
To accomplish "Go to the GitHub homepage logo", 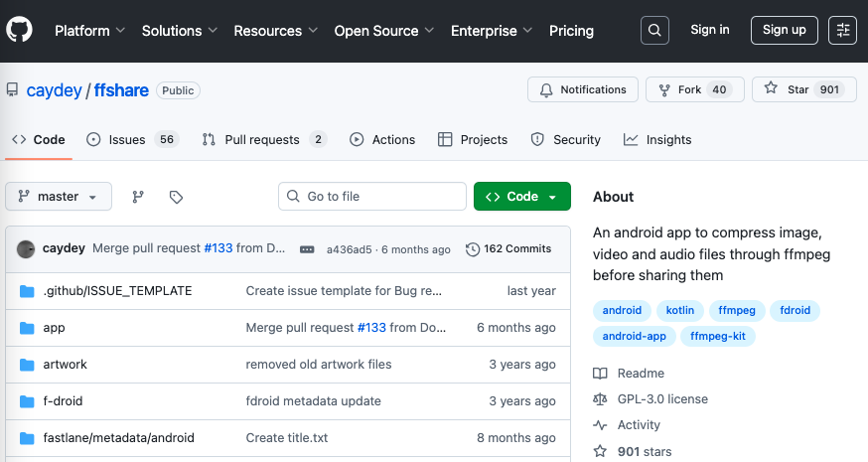I will pos(20,30).
